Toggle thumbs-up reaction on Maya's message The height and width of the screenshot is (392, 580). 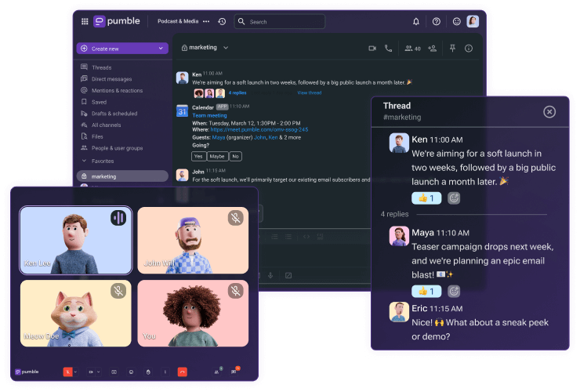426,291
